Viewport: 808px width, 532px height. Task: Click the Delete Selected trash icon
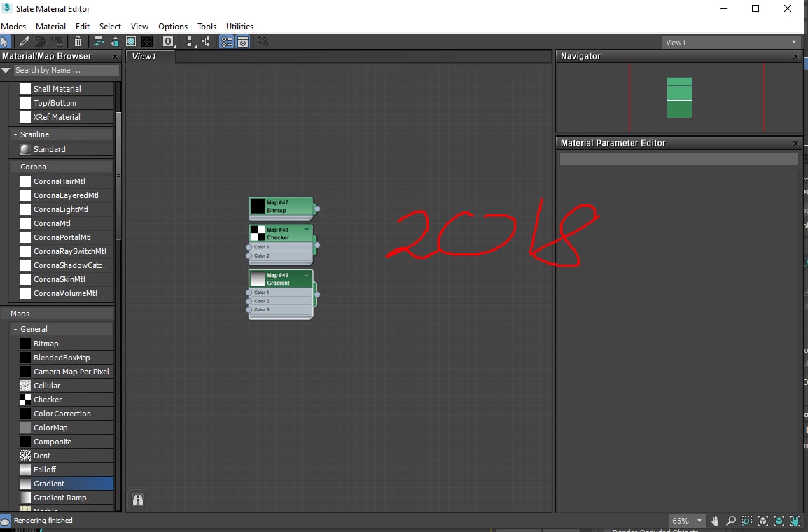(x=77, y=42)
